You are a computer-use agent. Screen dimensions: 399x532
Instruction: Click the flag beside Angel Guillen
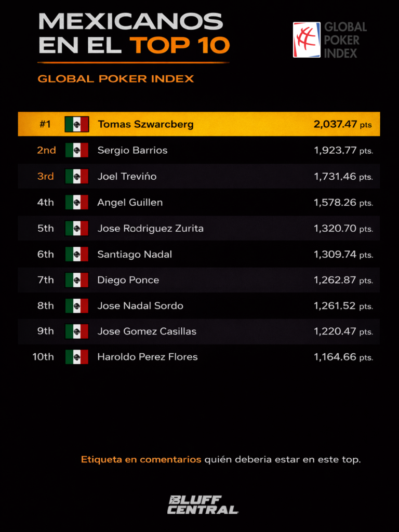[77, 202]
